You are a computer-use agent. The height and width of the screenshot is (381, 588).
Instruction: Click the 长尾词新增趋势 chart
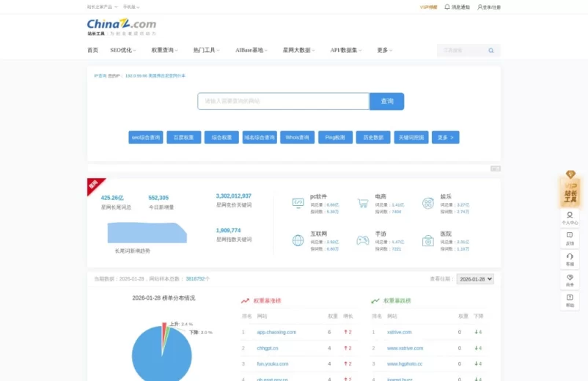point(147,233)
